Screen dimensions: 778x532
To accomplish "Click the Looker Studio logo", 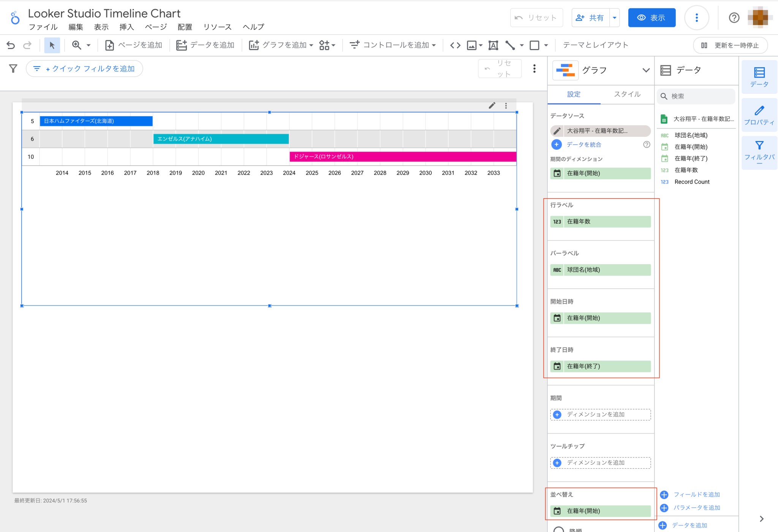I will pyautogui.click(x=15, y=18).
